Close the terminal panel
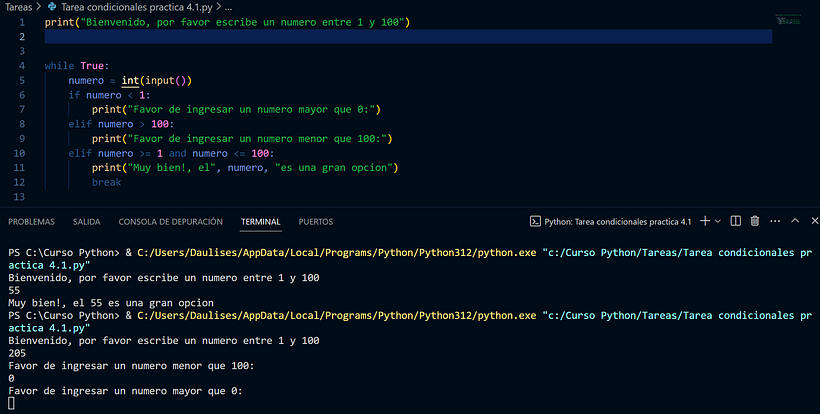Screen dimensions: 820x414 815,221
